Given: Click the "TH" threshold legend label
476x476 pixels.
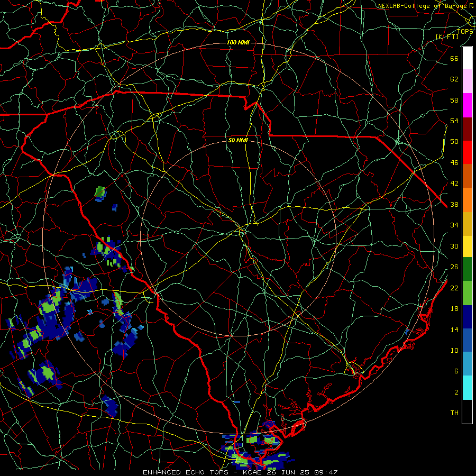Looking at the screenshot, I should coord(454,413).
